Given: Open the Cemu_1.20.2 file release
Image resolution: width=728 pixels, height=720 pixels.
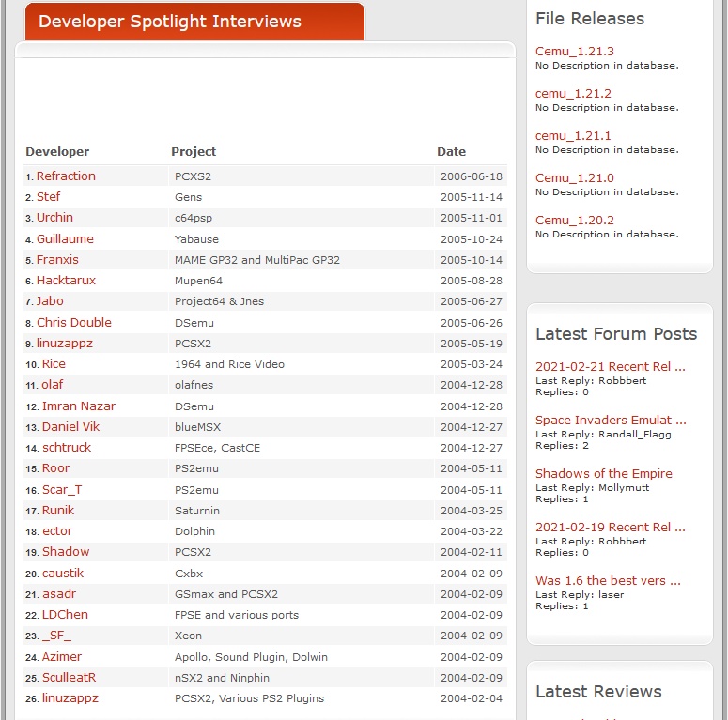Looking at the screenshot, I should point(574,220).
